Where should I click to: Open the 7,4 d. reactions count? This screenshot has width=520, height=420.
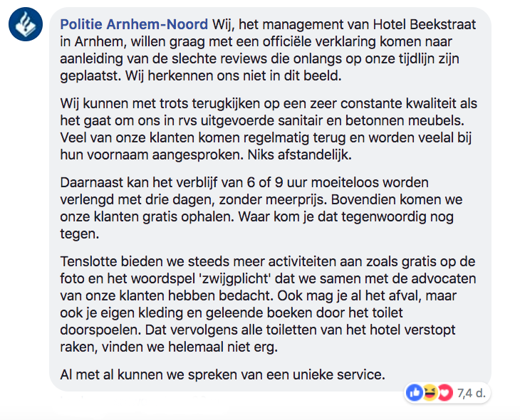(x=471, y=392)
